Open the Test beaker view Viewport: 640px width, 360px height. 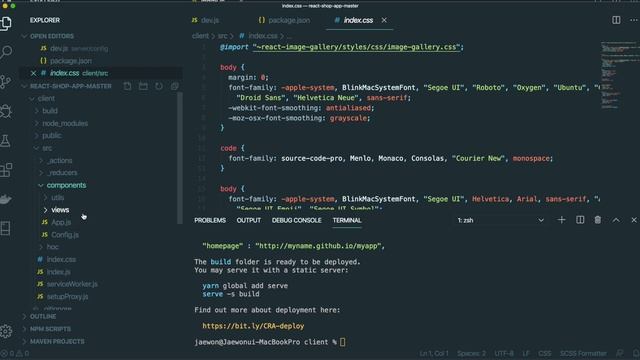tap(6, 141)
